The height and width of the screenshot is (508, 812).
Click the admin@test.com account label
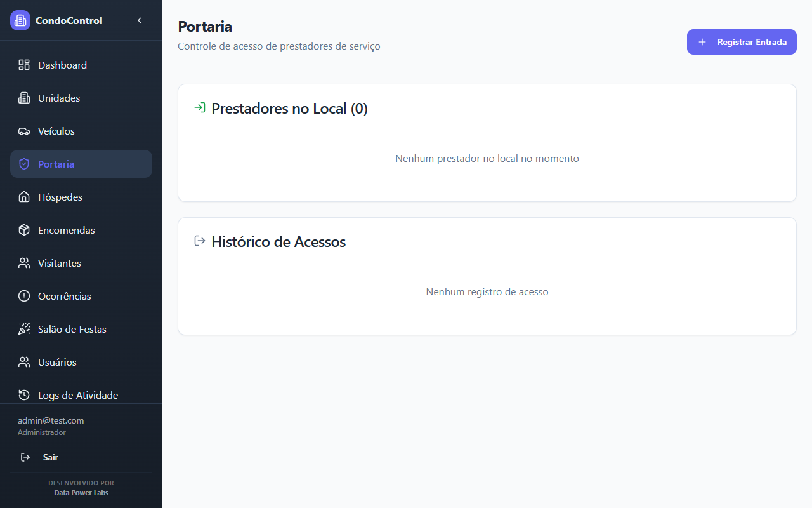(x=51, y=420)
